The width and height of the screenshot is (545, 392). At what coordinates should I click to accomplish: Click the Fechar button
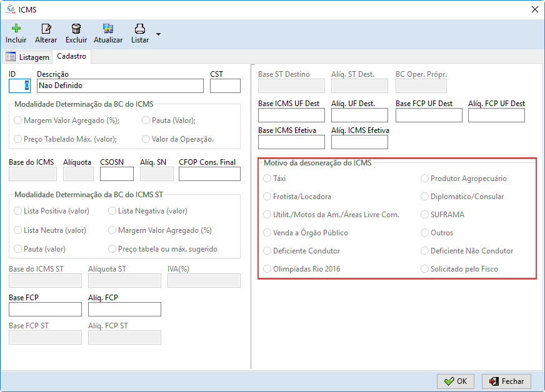pyautogui.click(x=506, y=381)
